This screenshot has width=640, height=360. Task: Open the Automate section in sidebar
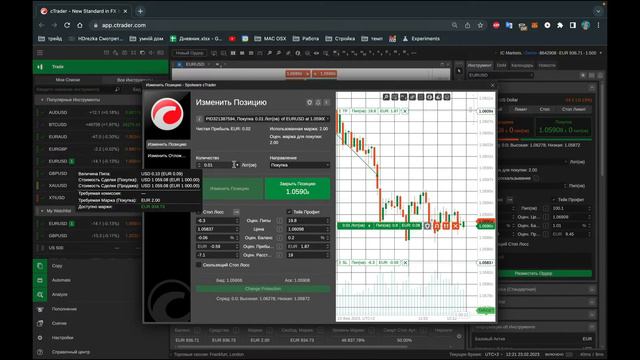pos(61,280)
